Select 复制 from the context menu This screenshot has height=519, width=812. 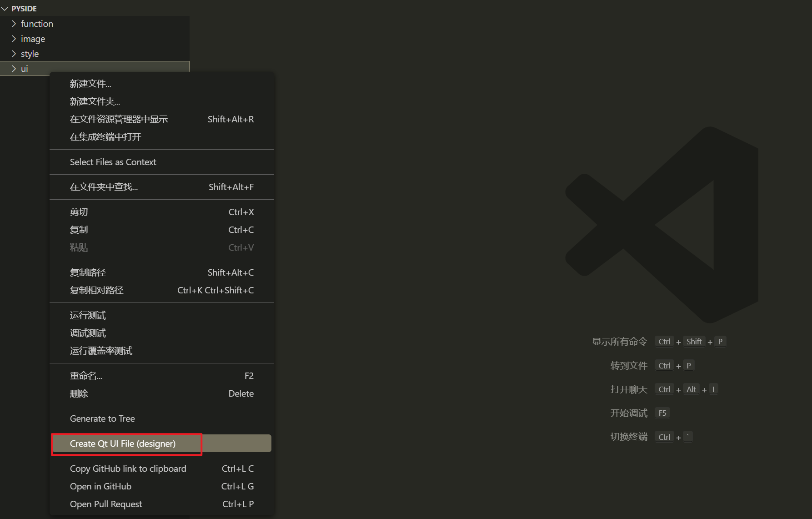(79, 230)
